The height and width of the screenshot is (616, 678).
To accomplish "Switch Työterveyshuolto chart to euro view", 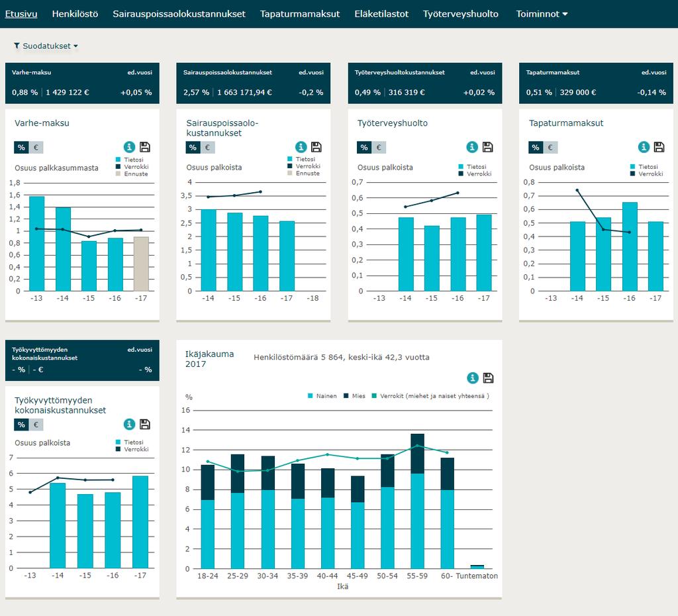I will tap(379, 148).
